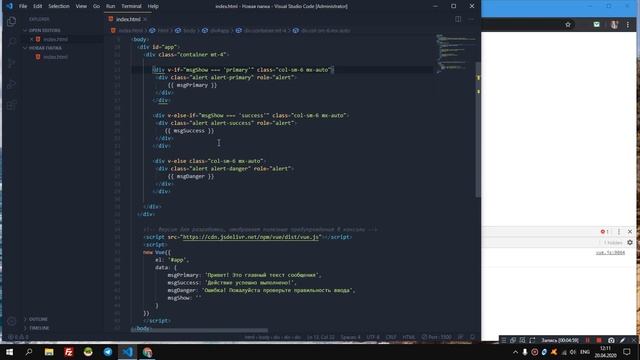Open the Terminal menu
The width and height of the screenshot is (640, 360).
pos(131,6)
